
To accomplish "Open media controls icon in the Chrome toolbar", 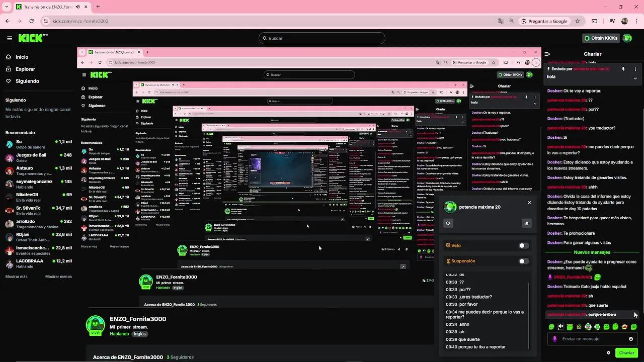I will click(x=612, y=21).
